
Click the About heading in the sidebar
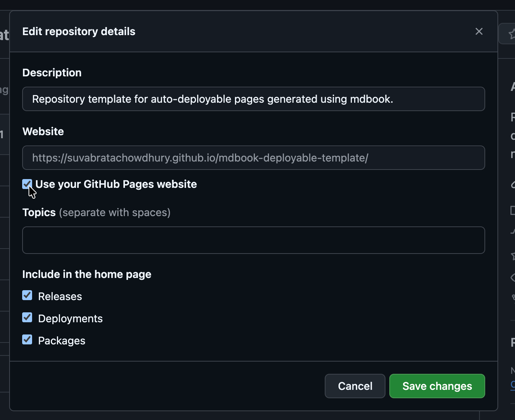[x=513, y=87]
